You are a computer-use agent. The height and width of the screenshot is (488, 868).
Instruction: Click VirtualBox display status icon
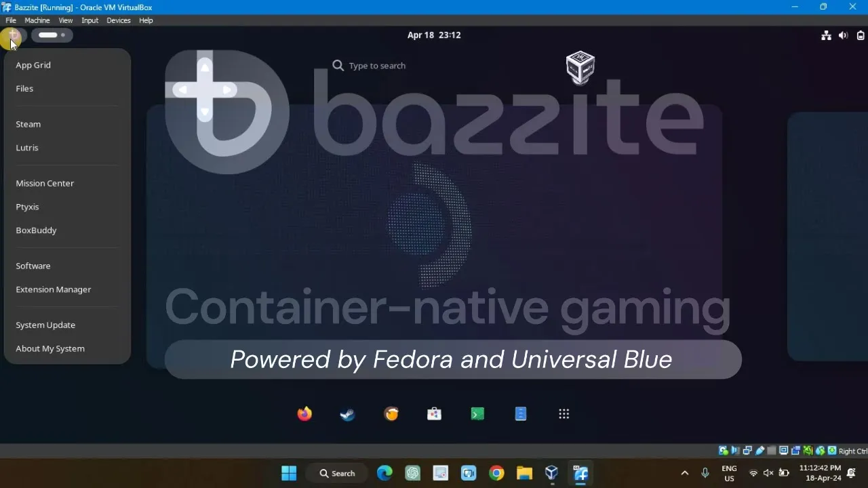tap(784, 451)
